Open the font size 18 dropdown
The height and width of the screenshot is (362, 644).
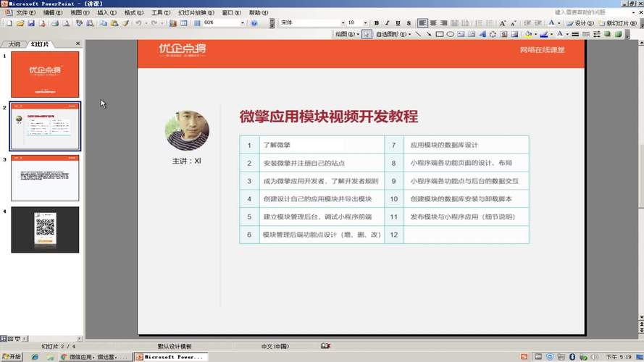364,23
